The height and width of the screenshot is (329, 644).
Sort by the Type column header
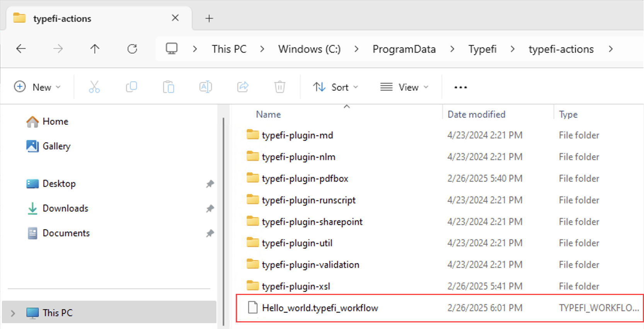[x=568, y=114]
